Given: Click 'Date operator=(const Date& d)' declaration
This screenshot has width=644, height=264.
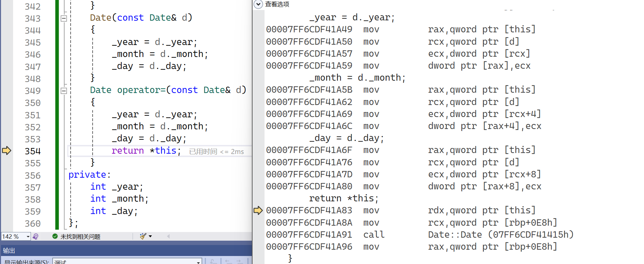Looking at the screenshot, I should click(168, 90).
